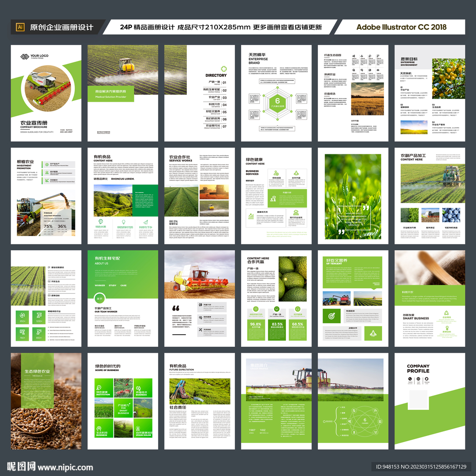Click the 有机生鲜宅配 ABOUT US heading

(107, 260)
